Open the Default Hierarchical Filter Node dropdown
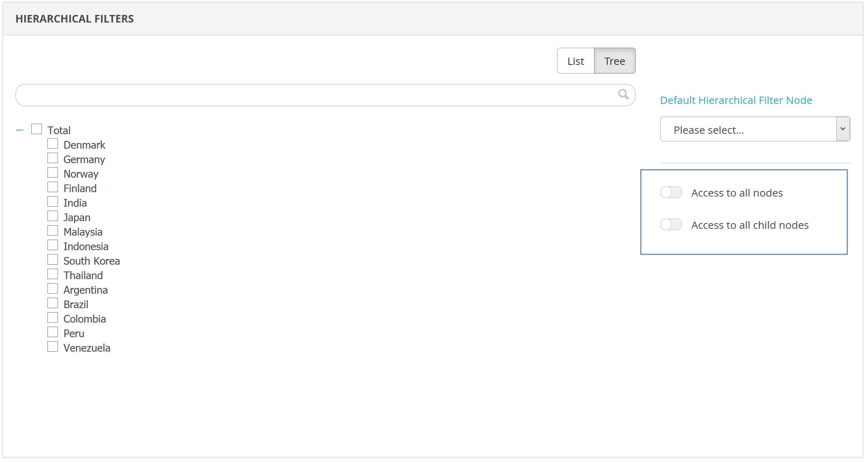 [x=748, y=129]
